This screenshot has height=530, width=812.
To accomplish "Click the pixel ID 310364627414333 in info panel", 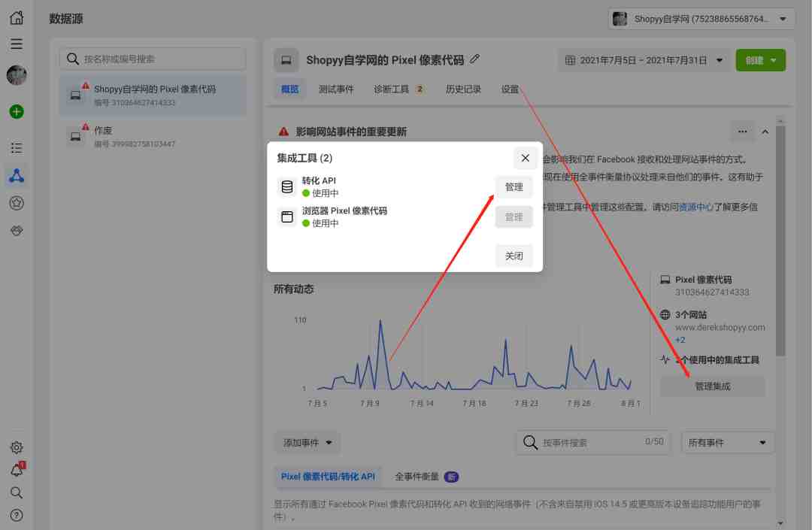I will (x=711, y=292).
